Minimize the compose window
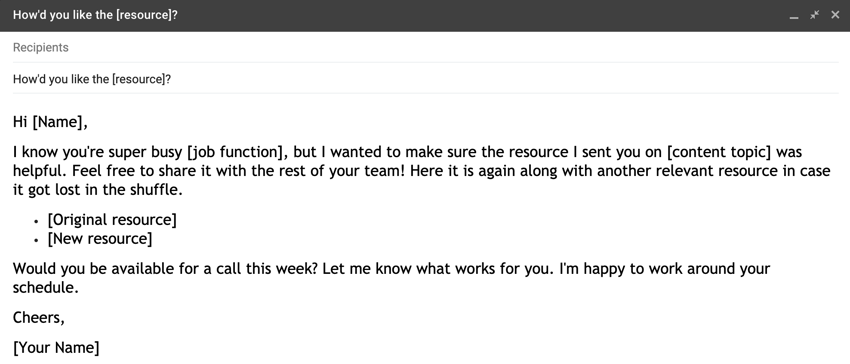Image resolution: width=850 pixels, height=364 pixels. tap(794, 16)
